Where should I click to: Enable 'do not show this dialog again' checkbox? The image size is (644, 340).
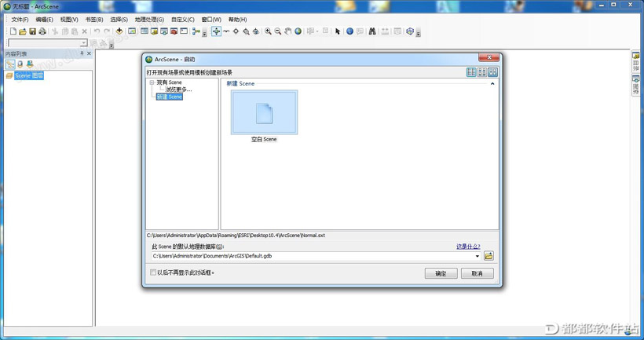(153, 272)
